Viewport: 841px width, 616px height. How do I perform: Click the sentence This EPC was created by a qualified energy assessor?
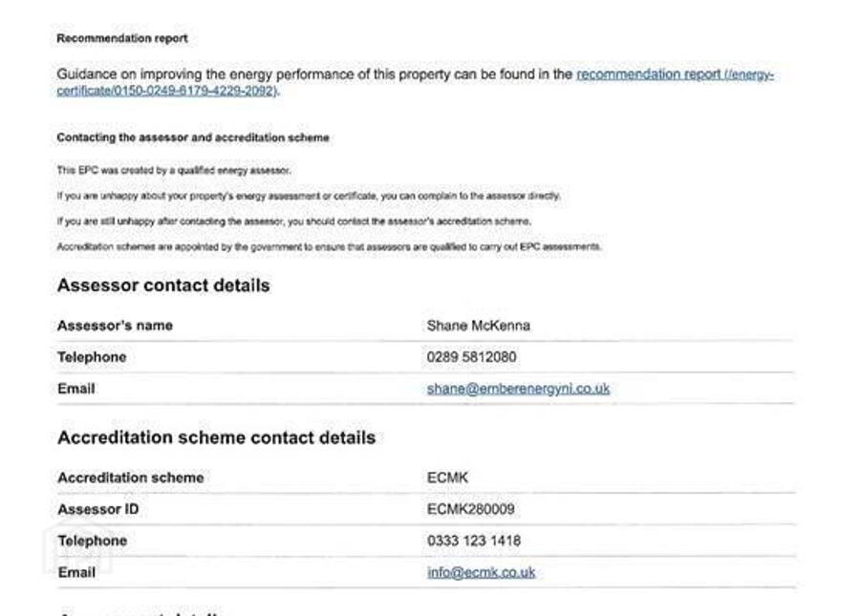[x=174, y=171]
